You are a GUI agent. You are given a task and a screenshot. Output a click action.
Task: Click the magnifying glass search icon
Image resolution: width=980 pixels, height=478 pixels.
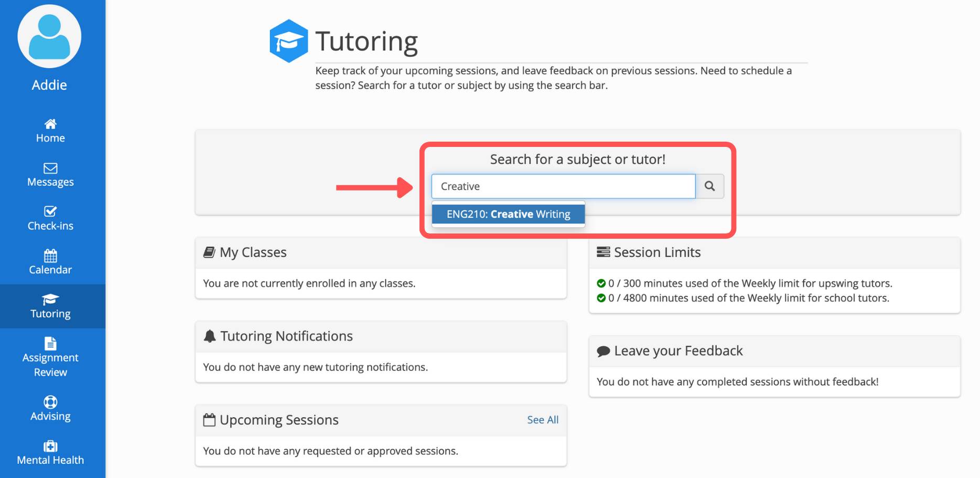click(709, 186)
